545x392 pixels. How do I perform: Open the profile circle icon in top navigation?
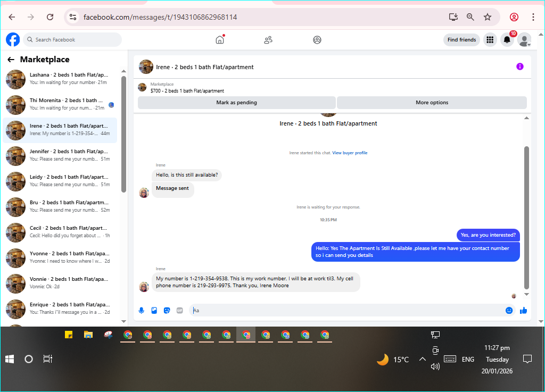(317, 40)
